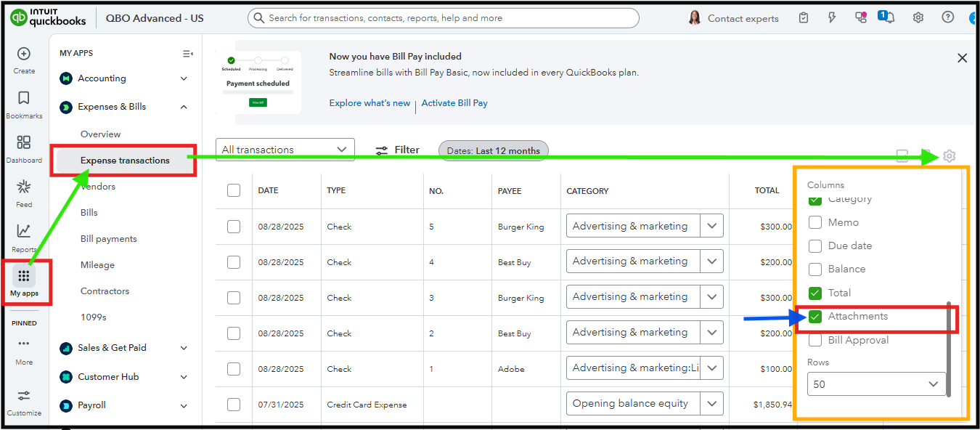The image size is (980, 430).
Task: Close the Bill Pay banner
Action: [963, 58]
